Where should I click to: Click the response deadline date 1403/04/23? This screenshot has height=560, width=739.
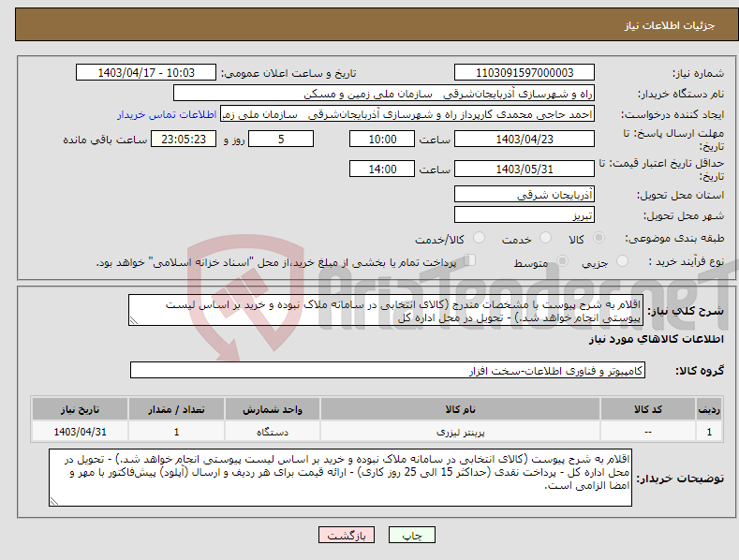525,139
